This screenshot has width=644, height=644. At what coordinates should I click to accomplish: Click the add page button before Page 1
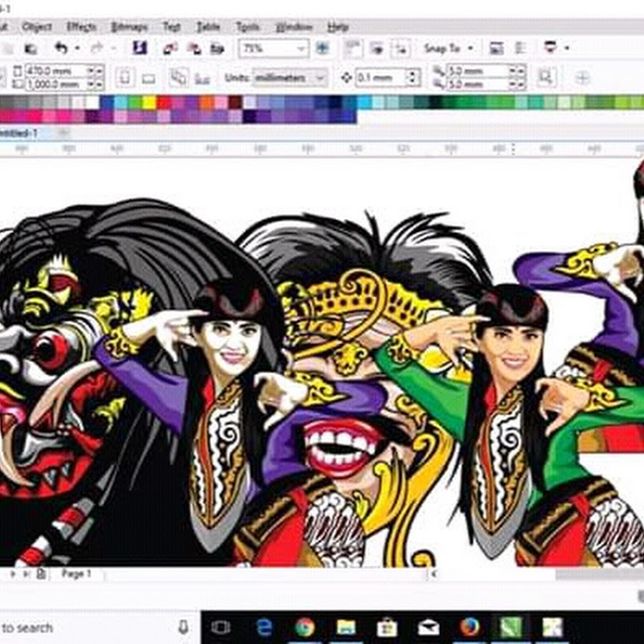[x=42, y=574]
